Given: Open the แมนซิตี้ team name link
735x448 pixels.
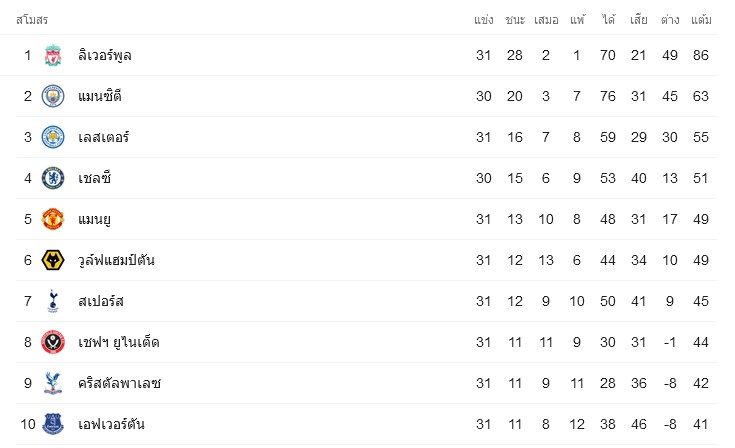Looking at the screenshot, I should click(100, 96).
